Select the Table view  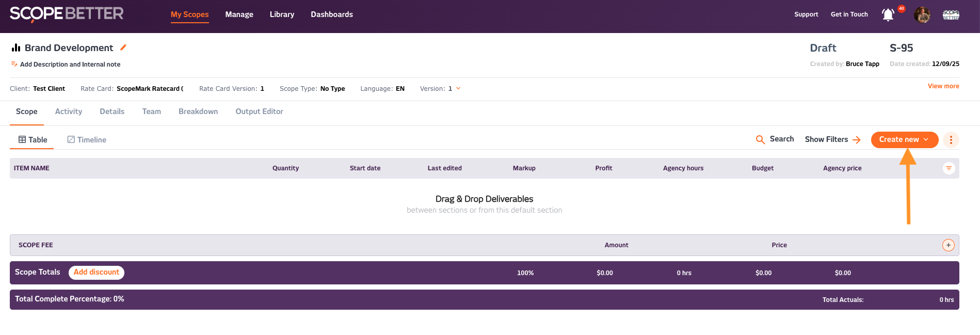pos(33,140)
